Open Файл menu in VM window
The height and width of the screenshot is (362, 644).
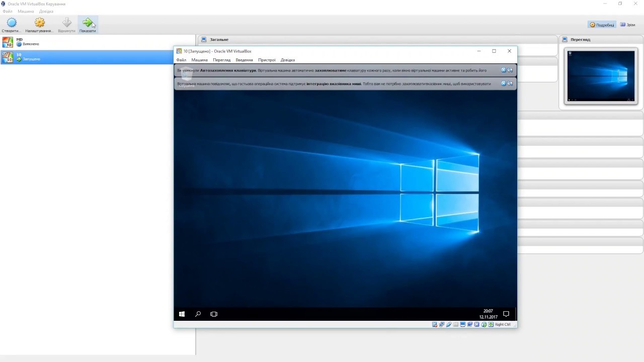point(181,60)
